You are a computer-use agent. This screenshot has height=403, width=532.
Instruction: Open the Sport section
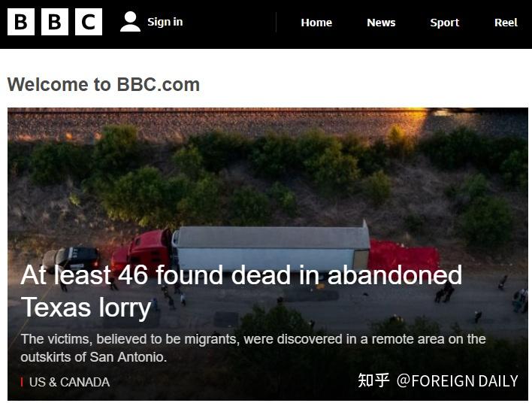[445, 23]
